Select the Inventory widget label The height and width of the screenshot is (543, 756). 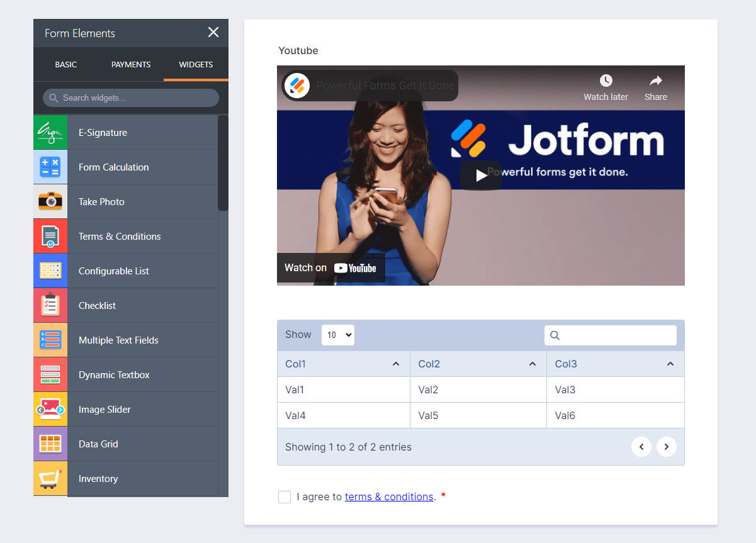coord(98,478)
